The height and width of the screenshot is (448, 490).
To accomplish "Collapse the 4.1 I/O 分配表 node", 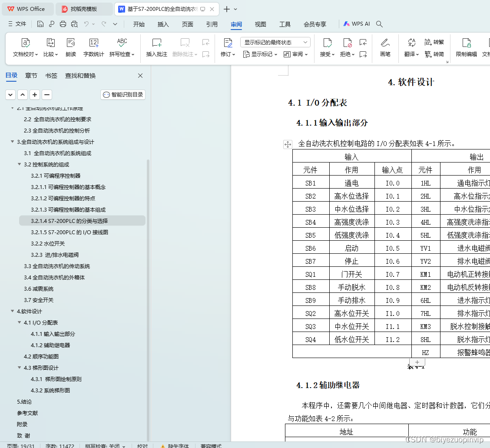I will (x=20, y=322).
